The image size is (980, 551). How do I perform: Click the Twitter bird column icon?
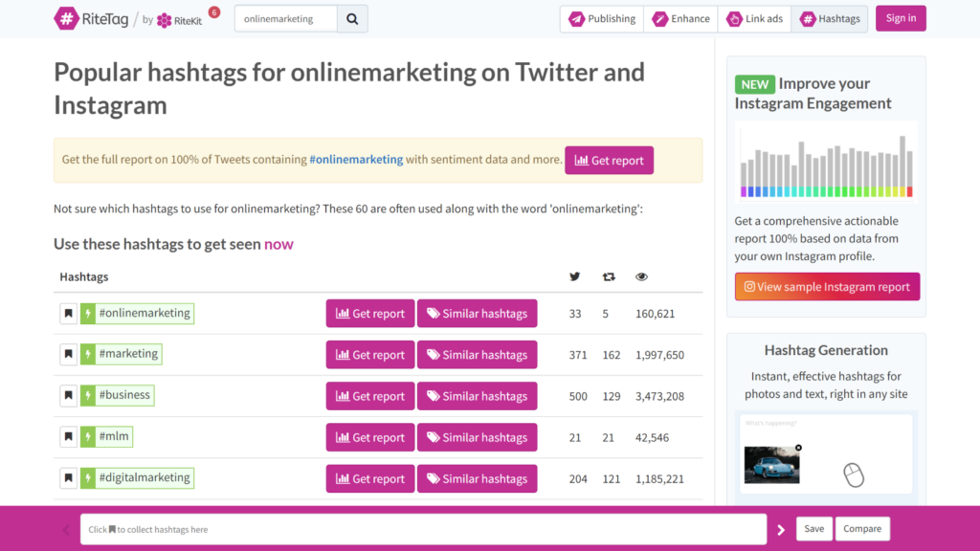pos(574,276)
